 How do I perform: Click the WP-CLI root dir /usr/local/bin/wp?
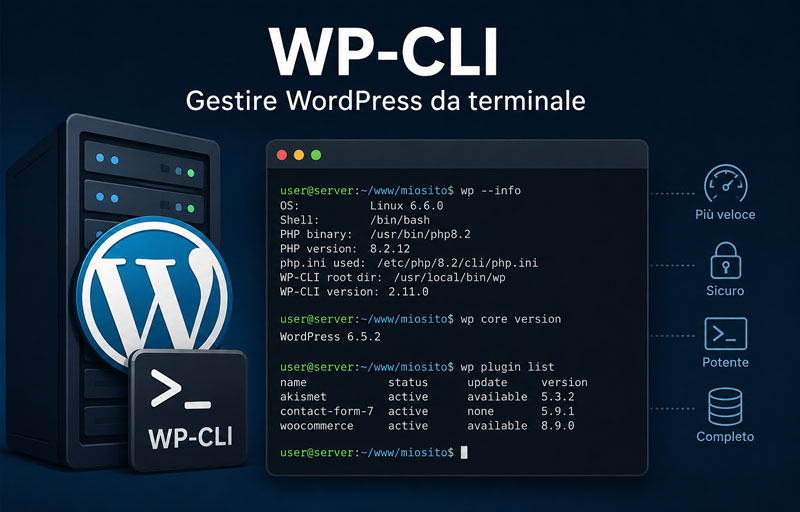pyautogui.click(x=449, y=277)
